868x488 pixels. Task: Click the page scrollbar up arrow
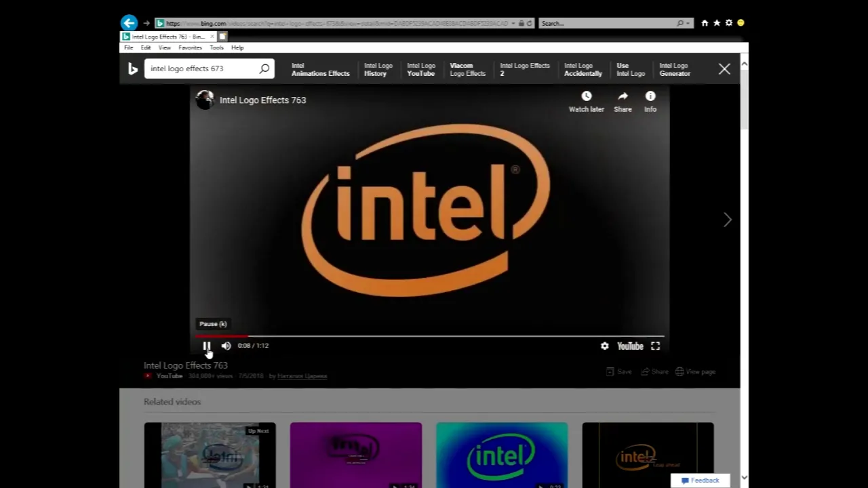point(744,64)
